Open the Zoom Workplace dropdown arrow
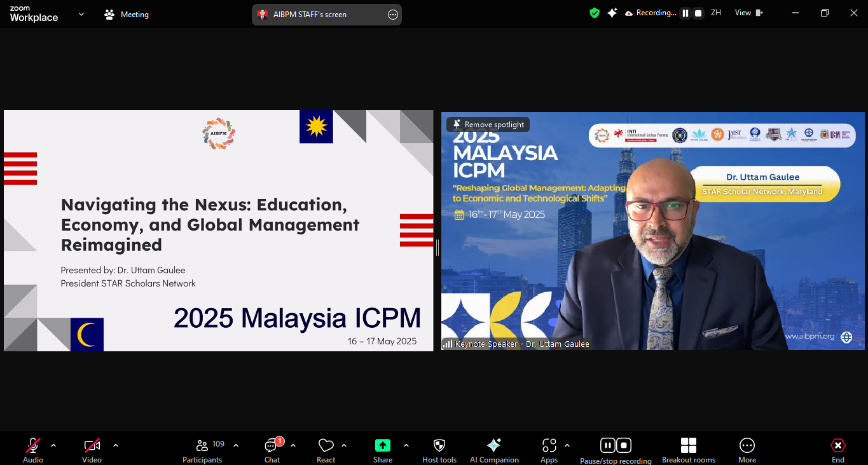 (x=81, y=13)
